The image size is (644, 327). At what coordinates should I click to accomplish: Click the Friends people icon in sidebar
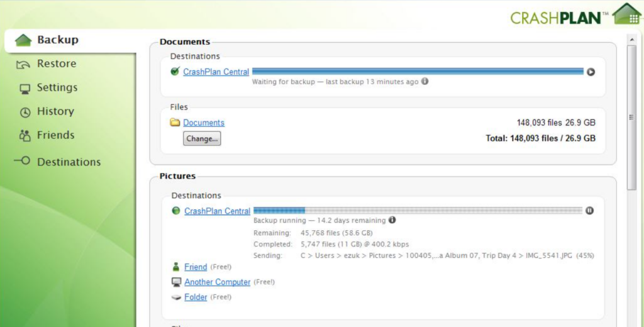pos(25,136)
